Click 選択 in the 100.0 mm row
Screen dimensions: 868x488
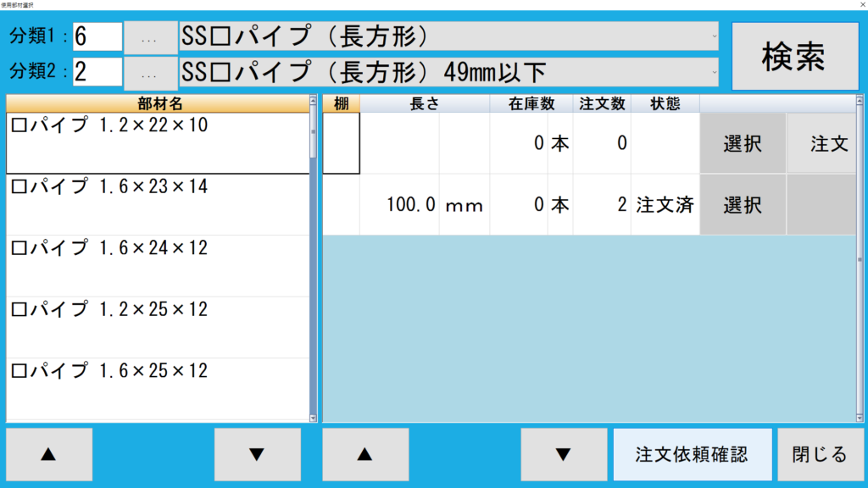click(x=743, y=205)
